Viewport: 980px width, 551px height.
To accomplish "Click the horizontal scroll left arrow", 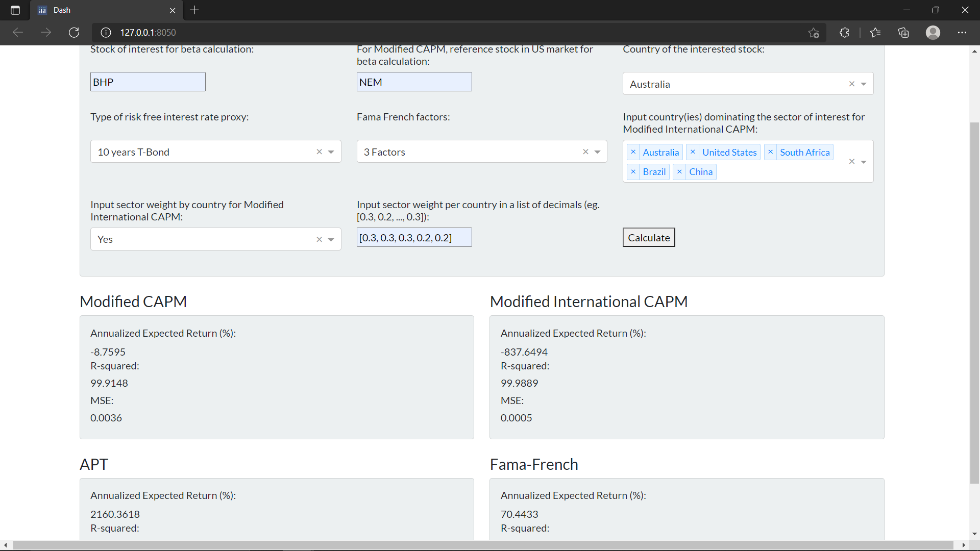I will click(5, 545).
